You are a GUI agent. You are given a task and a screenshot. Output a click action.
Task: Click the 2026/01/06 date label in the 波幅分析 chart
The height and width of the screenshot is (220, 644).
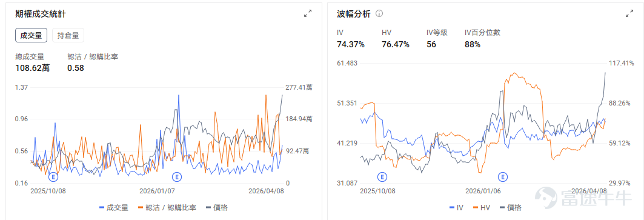click(x=483, y=191)
